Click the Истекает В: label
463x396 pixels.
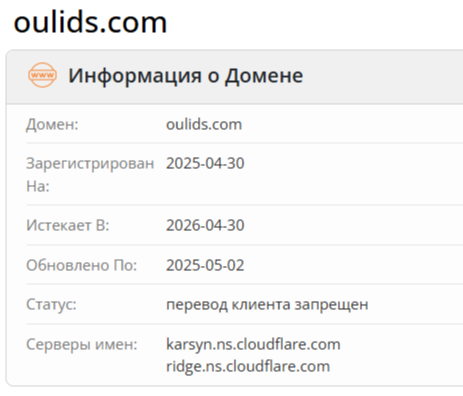click(68, 225)
